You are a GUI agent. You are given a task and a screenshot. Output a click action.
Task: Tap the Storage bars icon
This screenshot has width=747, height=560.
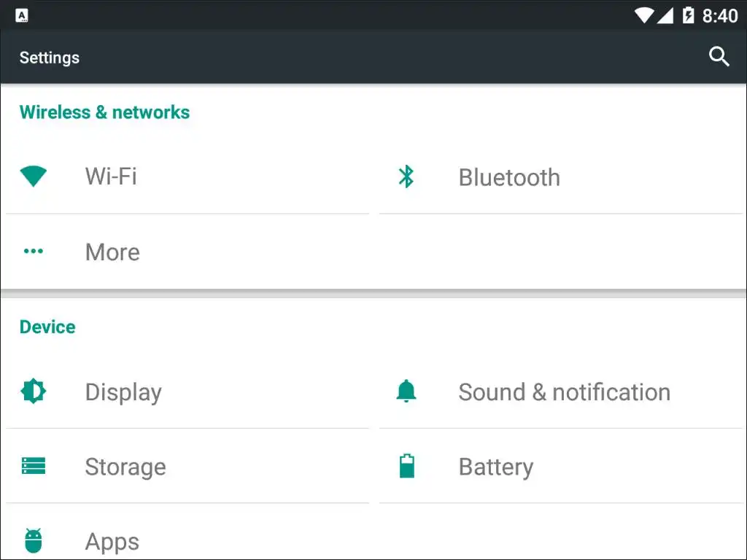(34, 467)
